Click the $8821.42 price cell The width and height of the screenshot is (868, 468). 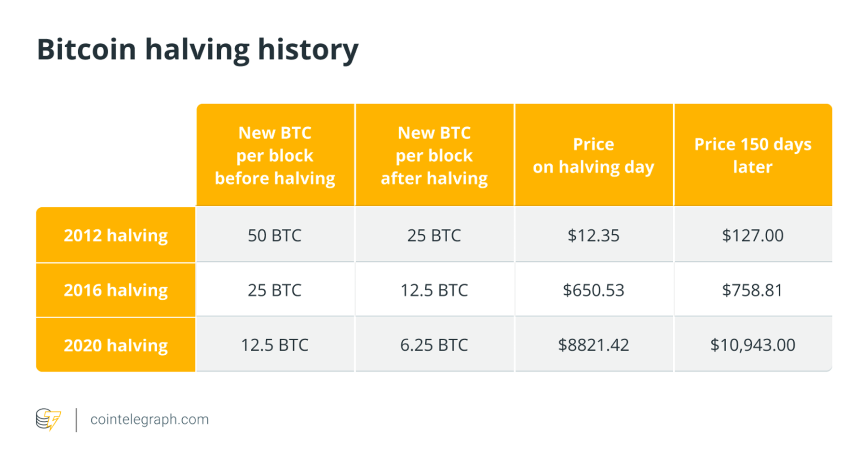(593, 345)
